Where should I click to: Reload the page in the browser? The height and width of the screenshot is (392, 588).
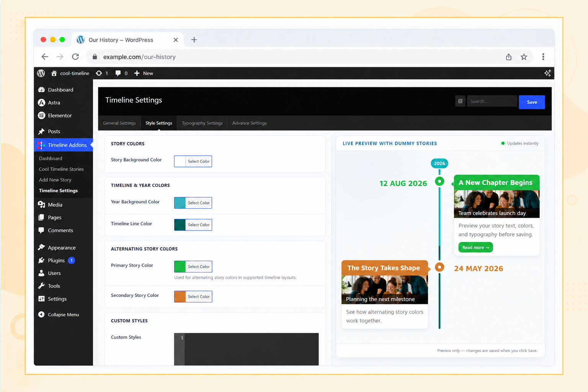click(x=75, y=57)
